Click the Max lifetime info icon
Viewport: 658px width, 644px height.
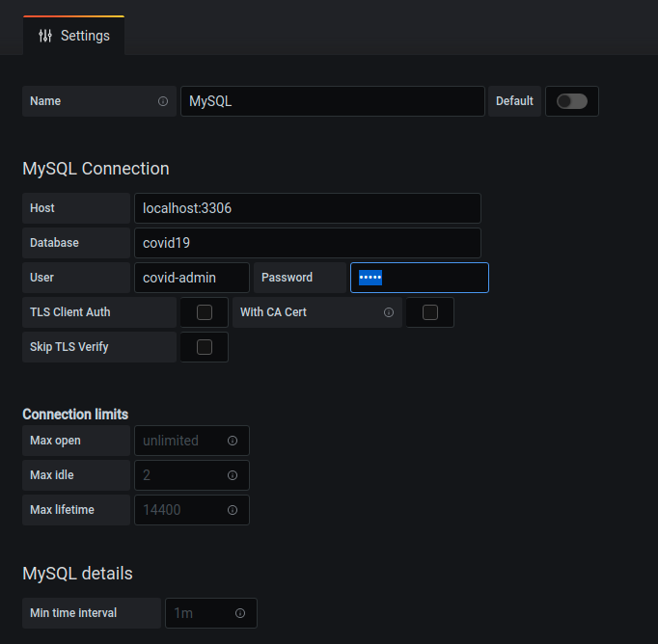233,510
